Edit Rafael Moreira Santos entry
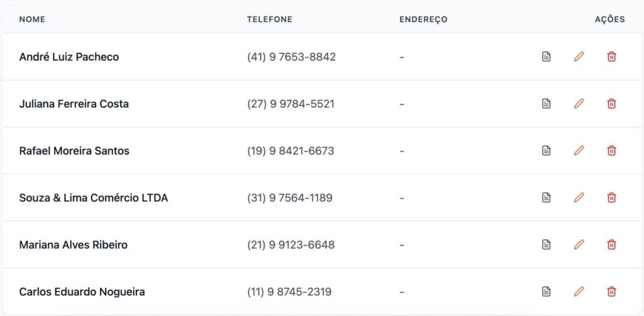The image size is (644, 316). tap(579, 150)
